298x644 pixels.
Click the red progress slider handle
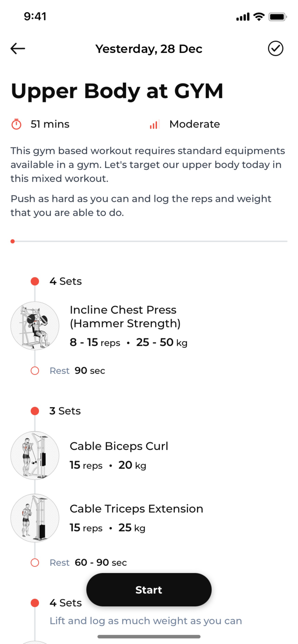pos(13,241)
